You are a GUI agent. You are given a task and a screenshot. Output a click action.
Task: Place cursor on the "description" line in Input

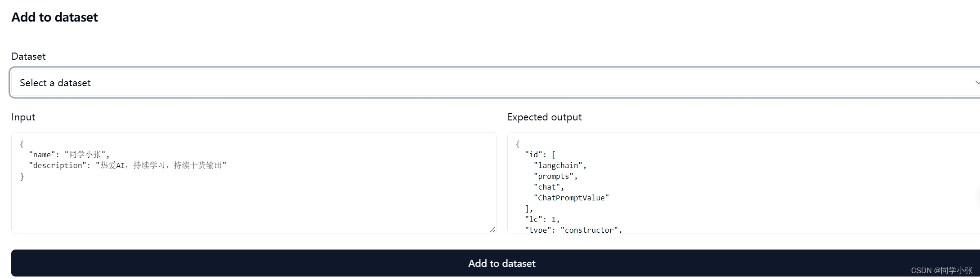[127, 165]
